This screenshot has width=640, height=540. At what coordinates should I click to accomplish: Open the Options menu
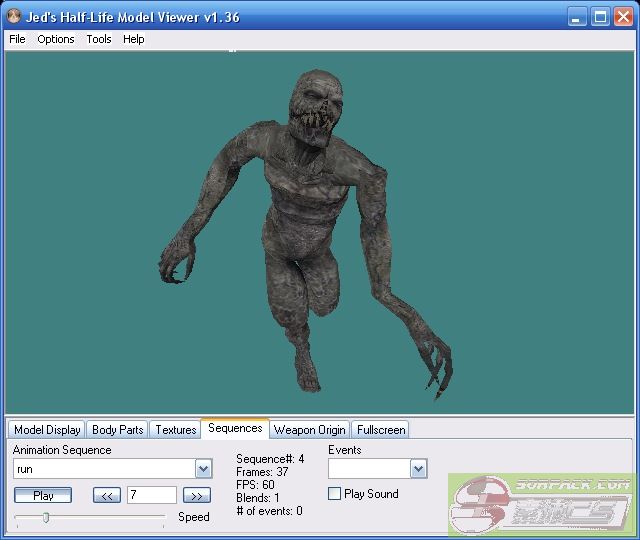(x=56, y=39)
